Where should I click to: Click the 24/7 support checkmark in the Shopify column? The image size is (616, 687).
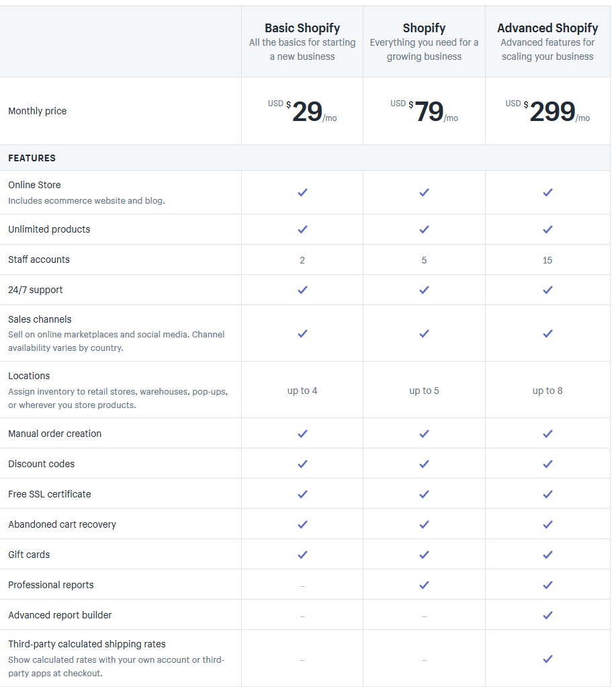coord(425,290)
